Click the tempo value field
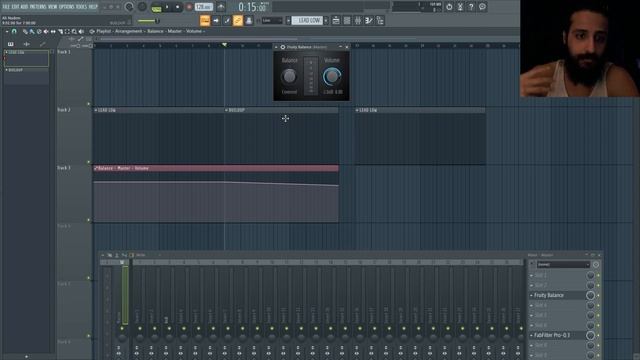The height and width of the screenshot is (360, 640). coord(204,7)
